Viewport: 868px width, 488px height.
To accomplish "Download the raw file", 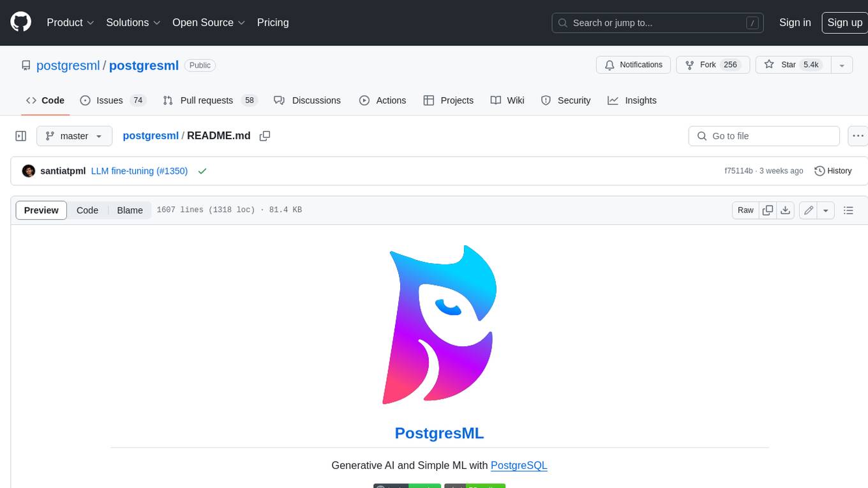I will coord(786,210).
